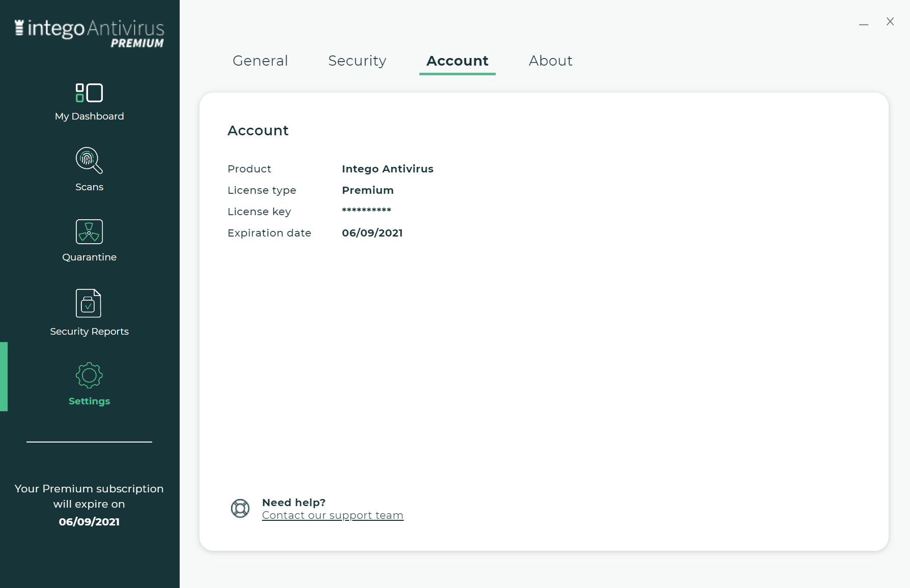Click the My Dashboard sidebar label
Image resolution: width=910 pixels, height=588 pixels.
click(x=90, y=116)
